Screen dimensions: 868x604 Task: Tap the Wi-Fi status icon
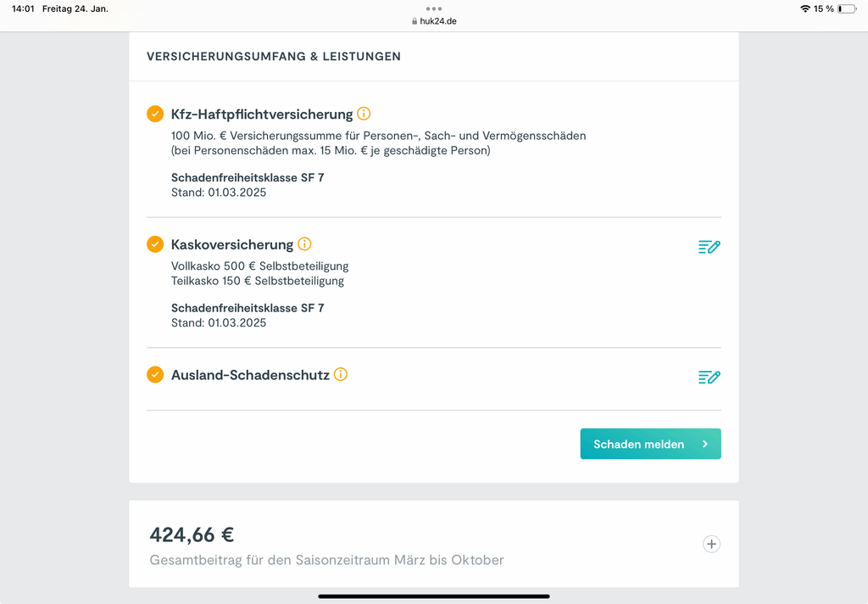pyautogui.click(x=805, y=8)
